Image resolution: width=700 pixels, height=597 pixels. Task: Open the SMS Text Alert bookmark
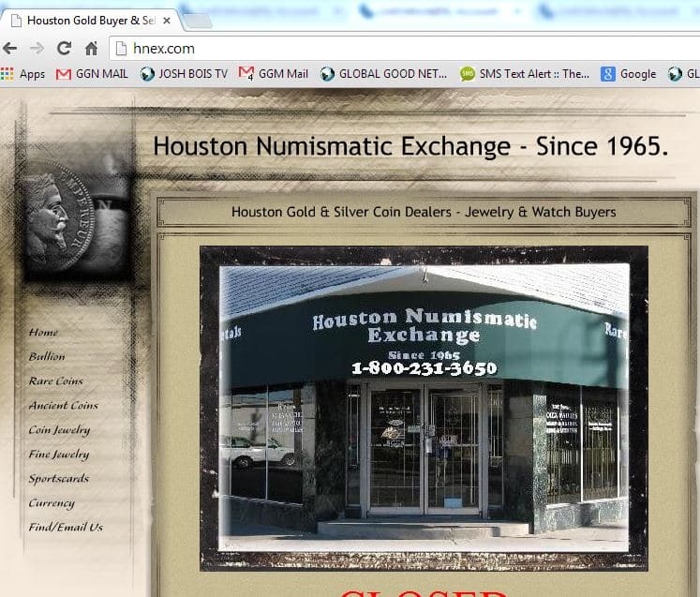(525, 74)
